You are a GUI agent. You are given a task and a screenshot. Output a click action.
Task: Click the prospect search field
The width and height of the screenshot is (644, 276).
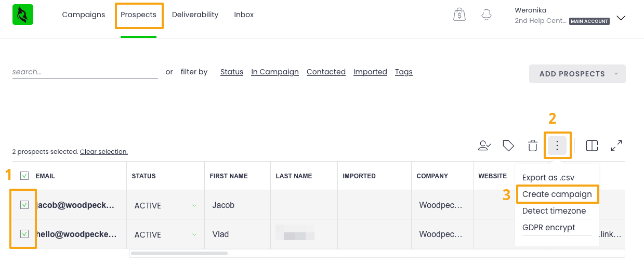[85, 72]
